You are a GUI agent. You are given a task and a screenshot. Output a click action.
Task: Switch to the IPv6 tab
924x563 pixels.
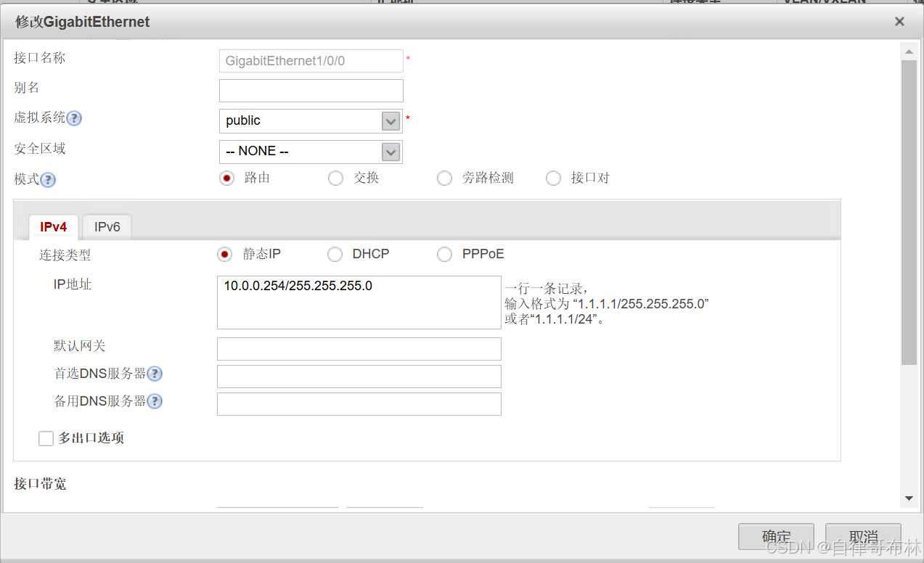107,227
